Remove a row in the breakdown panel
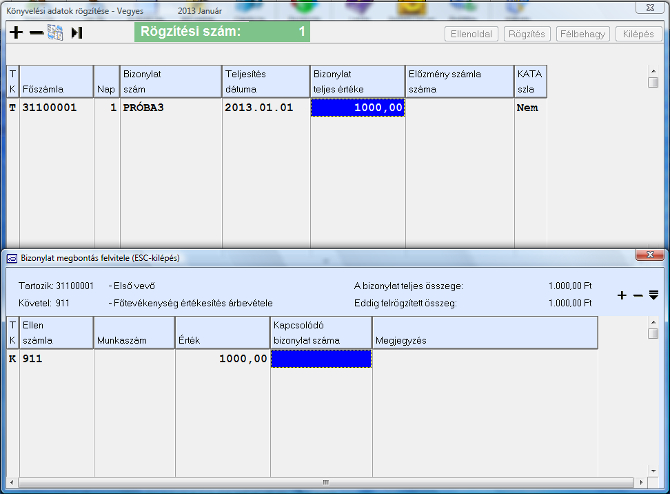This screenshot has height=494, width=670. point(638,295)
